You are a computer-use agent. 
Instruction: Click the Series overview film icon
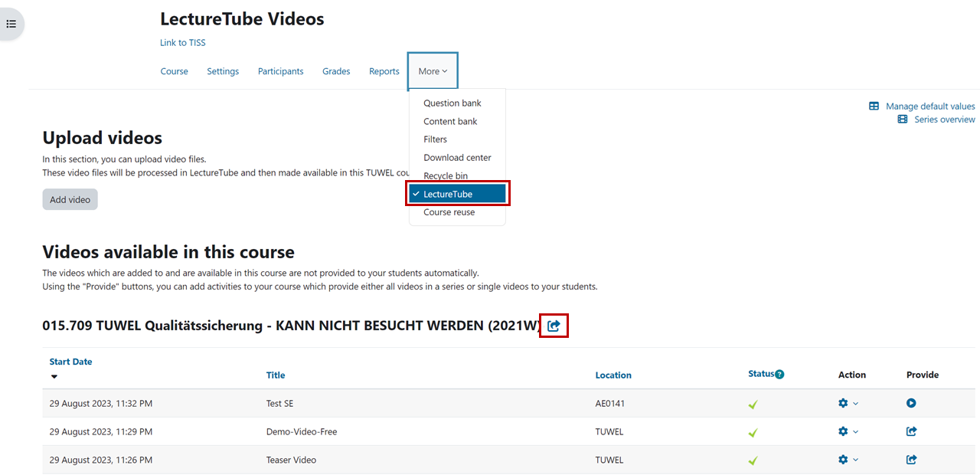(x=903, y=120)
